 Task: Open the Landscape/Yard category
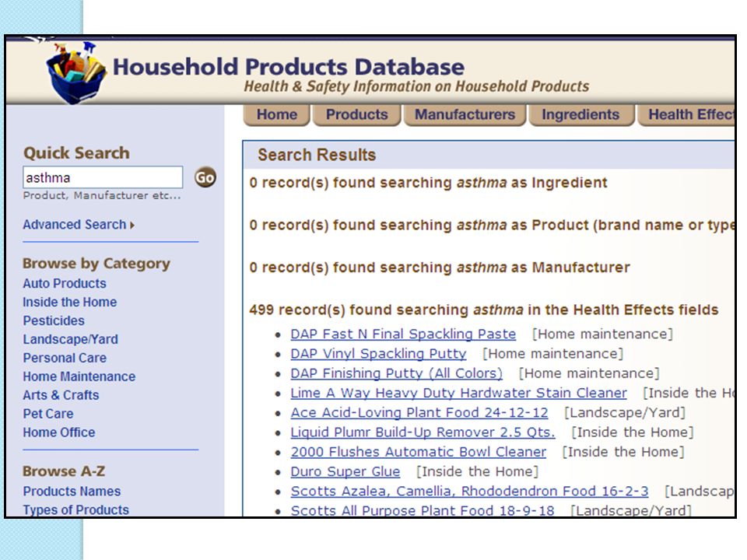[x=71, y=339]
